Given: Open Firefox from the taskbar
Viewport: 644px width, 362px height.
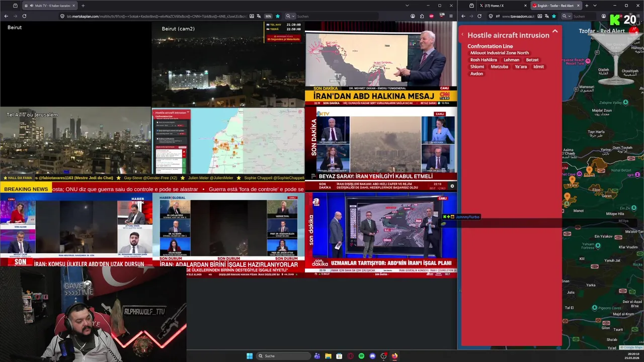Looking at the screenshot, I should tap(394, 356).
